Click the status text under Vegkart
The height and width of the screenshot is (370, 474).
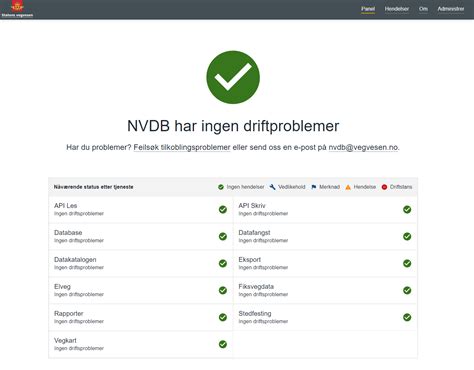click(79, 348)
